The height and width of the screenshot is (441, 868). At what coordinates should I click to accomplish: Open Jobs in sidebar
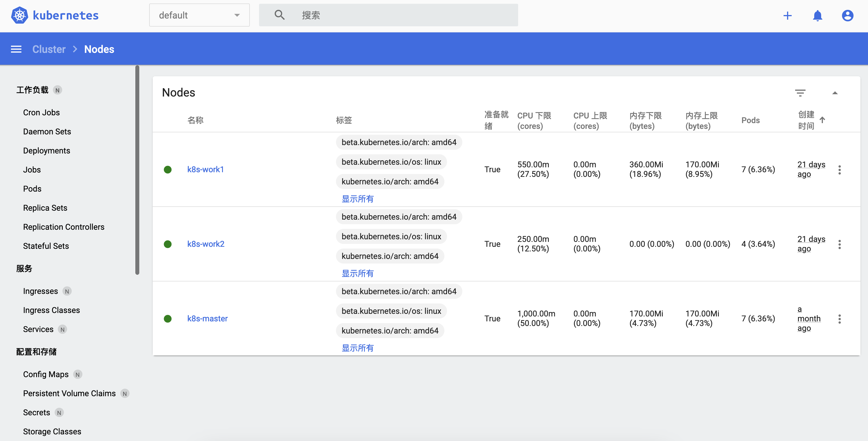(x=32, y=170)
